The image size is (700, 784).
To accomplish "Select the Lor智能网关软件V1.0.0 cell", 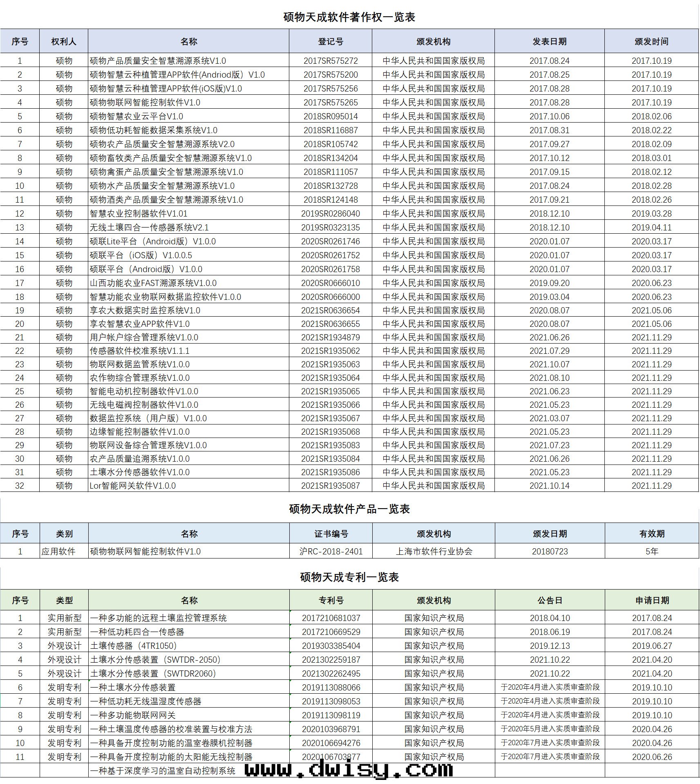I will [x=133, y=486].
